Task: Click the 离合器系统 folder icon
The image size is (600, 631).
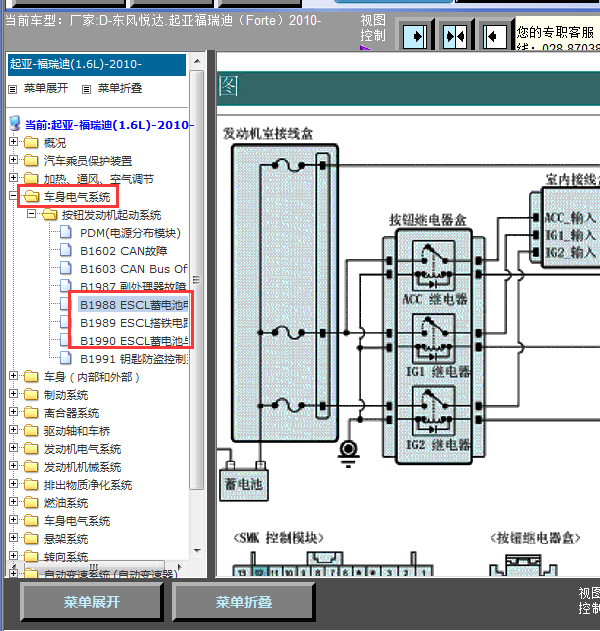Action: (x=31, y=412)
